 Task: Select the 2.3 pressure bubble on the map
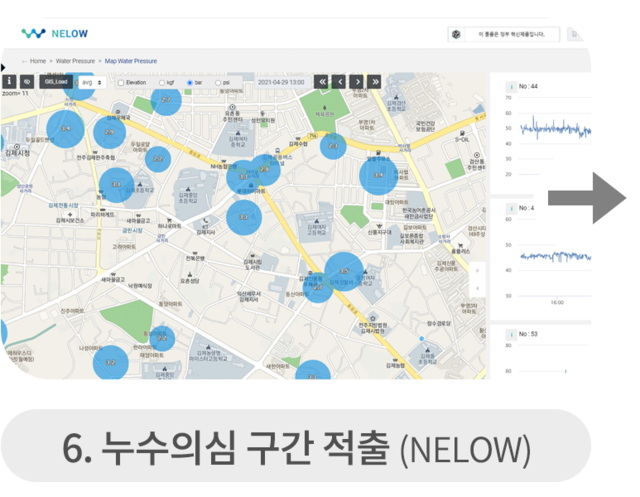click(x=333, y=146)
